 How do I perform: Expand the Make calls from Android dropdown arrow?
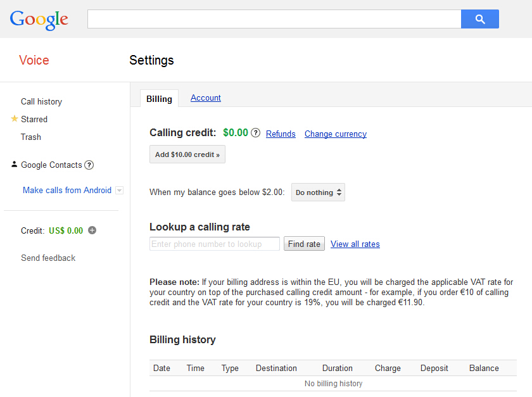point(119,191)
